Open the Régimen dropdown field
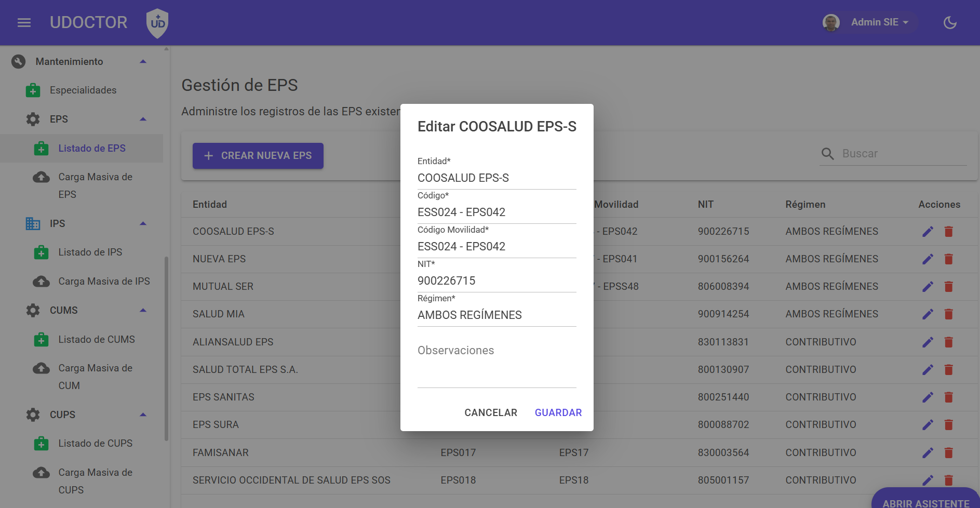This screenshot has height=508, width=980. pyautogui.click(x=497, y=315)
